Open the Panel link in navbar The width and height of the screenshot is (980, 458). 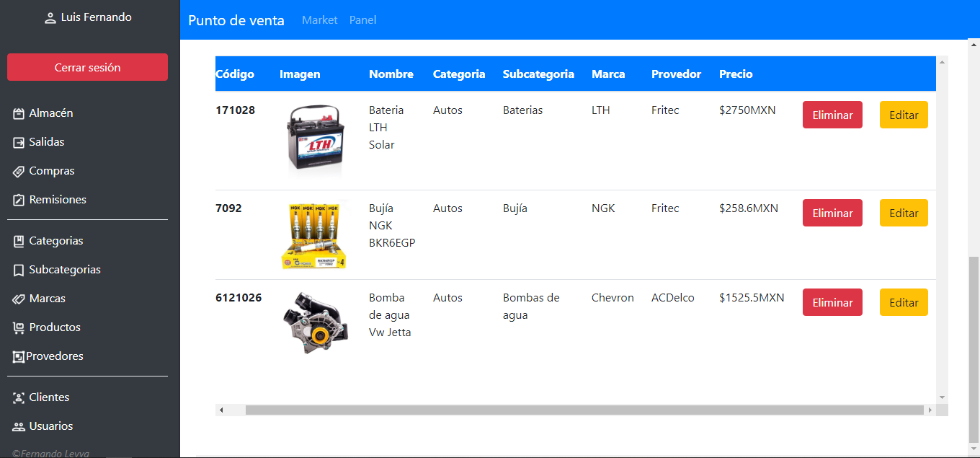point(362,20)
